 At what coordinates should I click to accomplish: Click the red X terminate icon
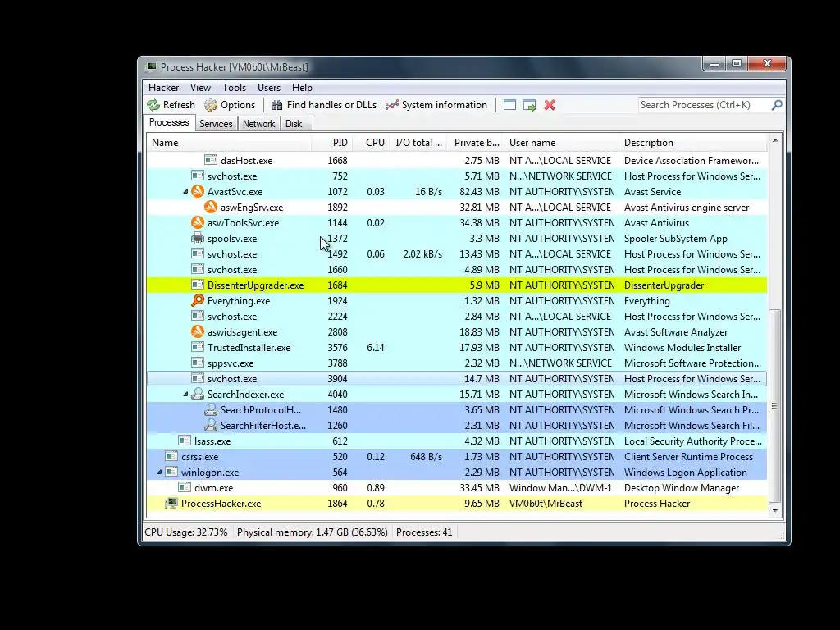(x=550, y=105)
